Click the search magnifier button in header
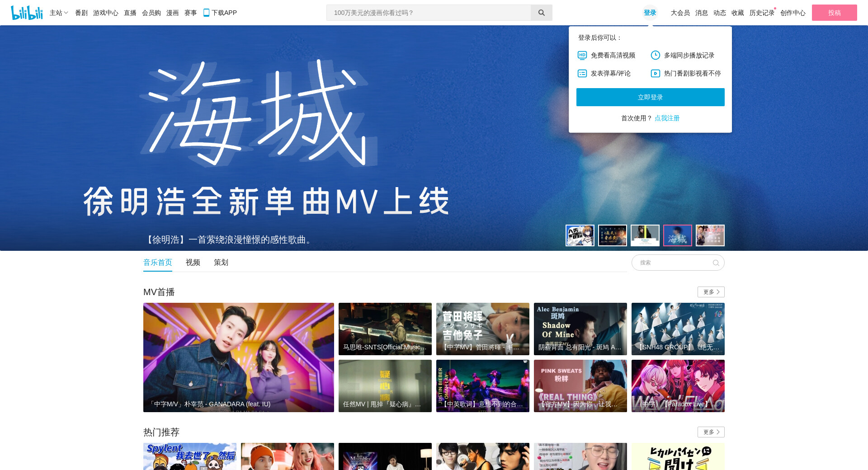The height and width of the screenshot is (470, 868). (x=541, y=13)
